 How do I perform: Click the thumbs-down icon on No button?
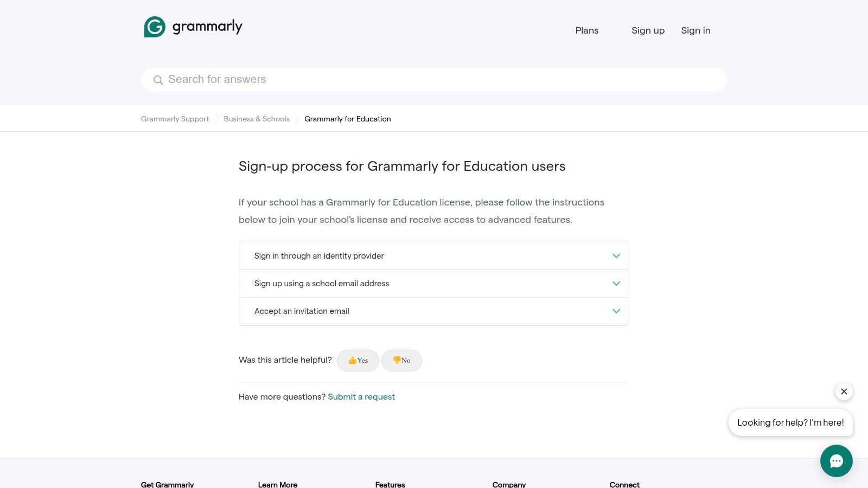[x=397, y=359]
